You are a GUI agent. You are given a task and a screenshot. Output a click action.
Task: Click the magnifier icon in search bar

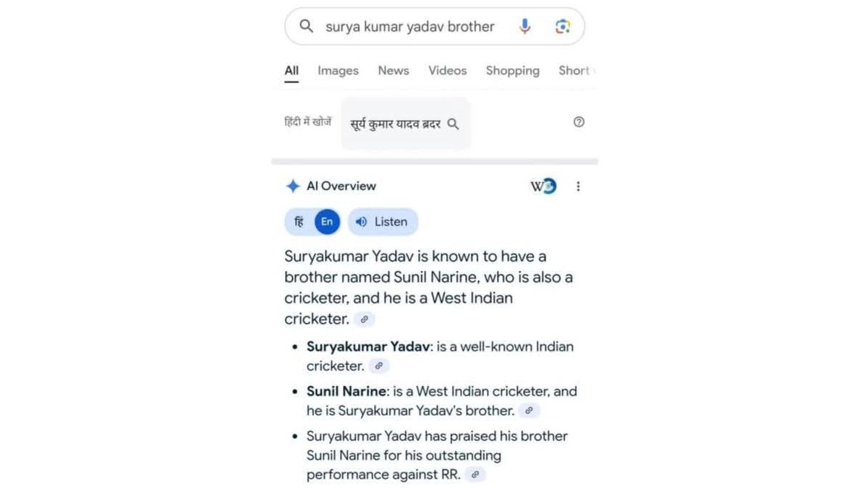[x=307, y=27]
